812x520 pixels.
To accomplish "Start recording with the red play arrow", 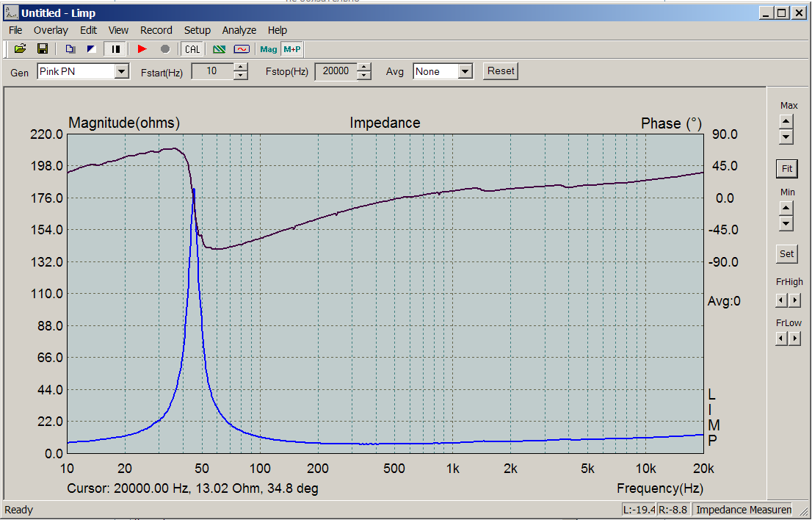I will click(x=142, y=49).
